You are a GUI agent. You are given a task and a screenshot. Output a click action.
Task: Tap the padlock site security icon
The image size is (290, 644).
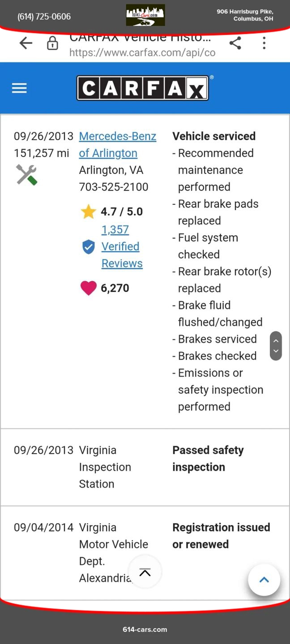52,43
